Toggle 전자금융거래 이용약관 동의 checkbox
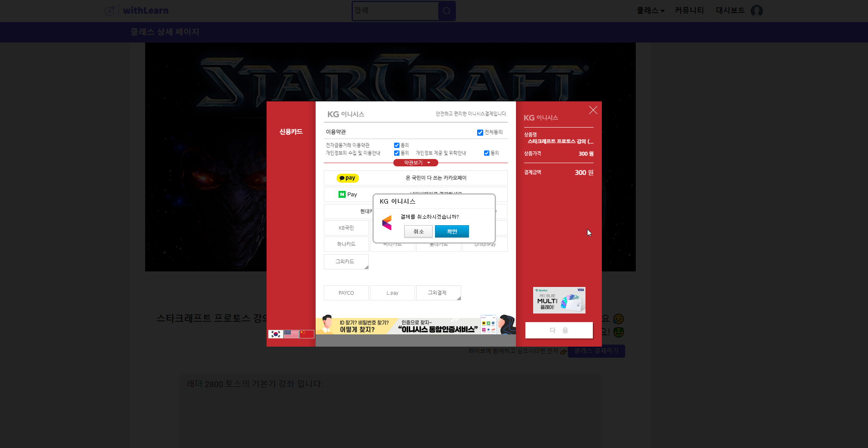868x448 pixels. pos(397,145)
